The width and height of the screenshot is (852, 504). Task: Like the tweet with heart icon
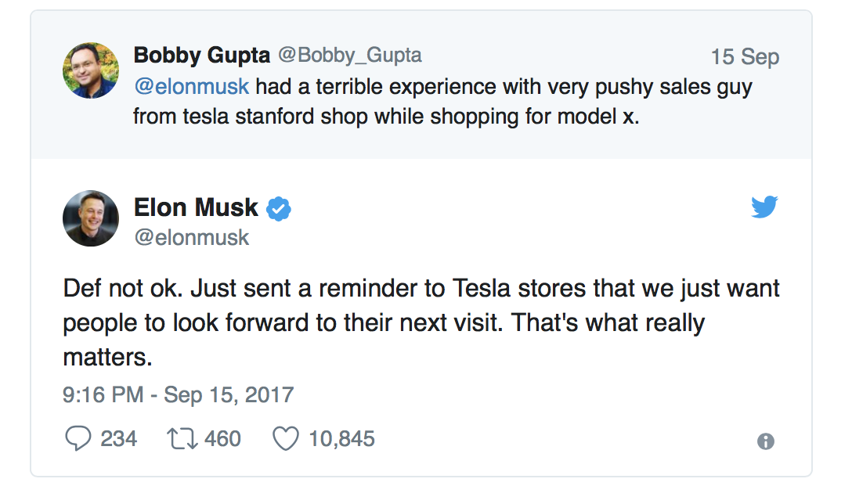click(x=286, y=439)
